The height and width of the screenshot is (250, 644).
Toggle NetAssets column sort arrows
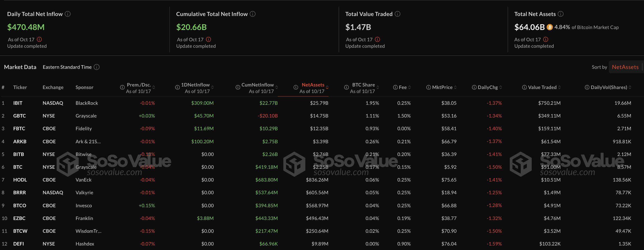point(327,87)
